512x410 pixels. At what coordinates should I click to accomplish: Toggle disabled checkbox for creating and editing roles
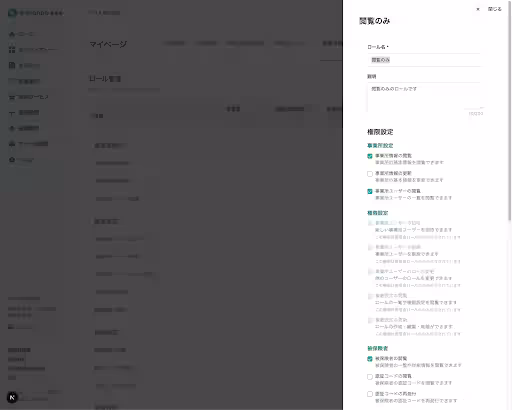tap(370, 320)
